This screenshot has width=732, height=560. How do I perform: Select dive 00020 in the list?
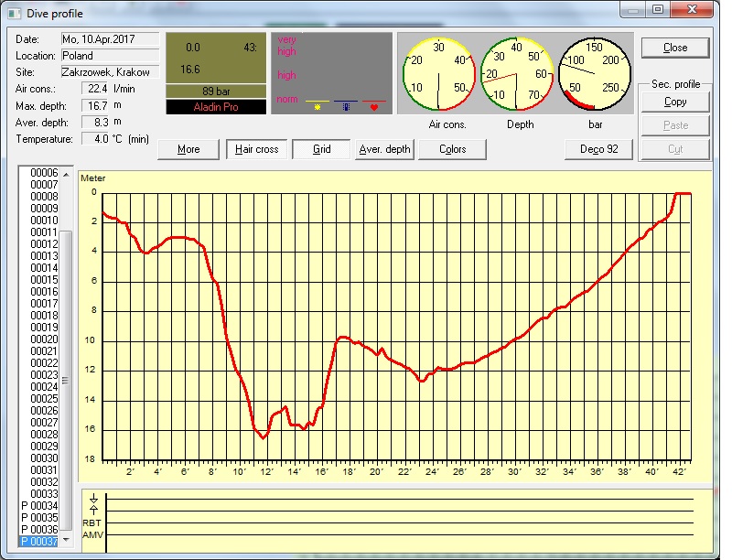[x=44, y=339]
